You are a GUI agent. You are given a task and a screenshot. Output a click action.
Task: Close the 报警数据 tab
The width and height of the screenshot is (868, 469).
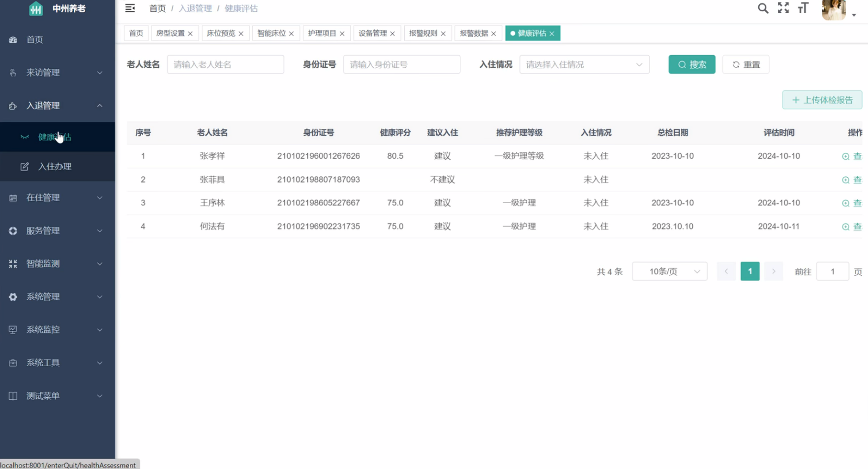coord(494,33)
